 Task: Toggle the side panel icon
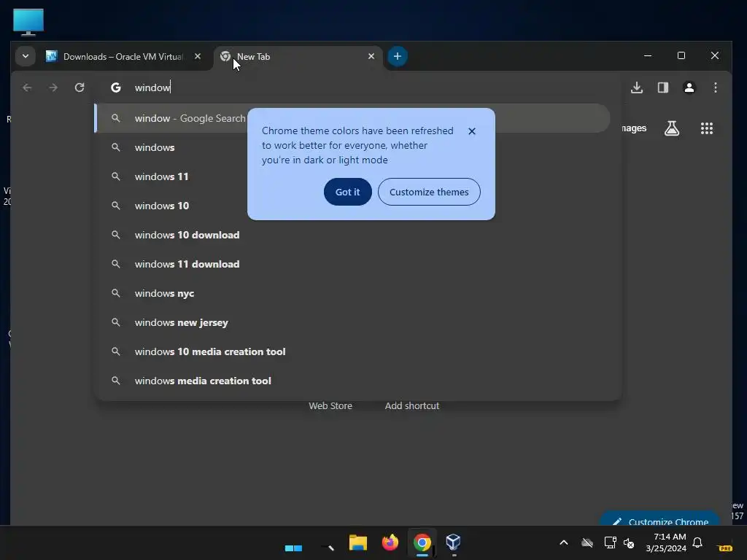663,87
